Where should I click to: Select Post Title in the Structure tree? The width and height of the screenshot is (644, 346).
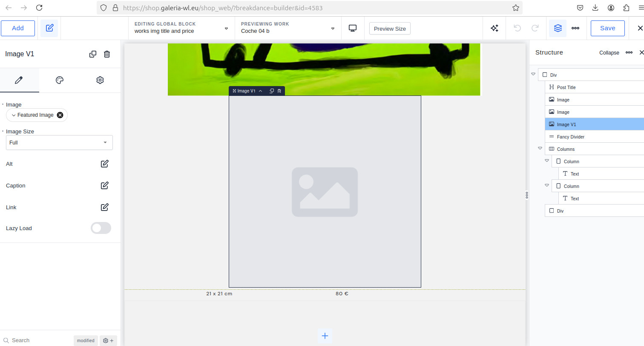point(595,87)
